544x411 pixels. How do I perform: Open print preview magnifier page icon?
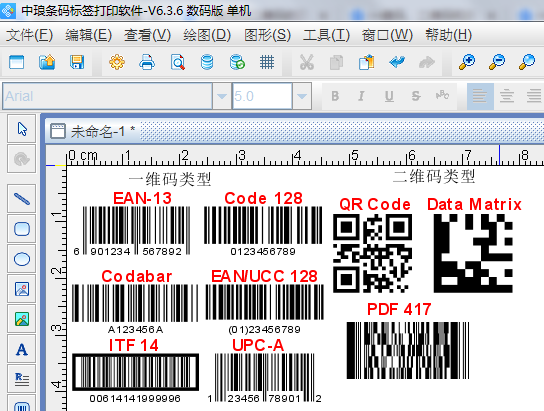[x=177, y=63]
